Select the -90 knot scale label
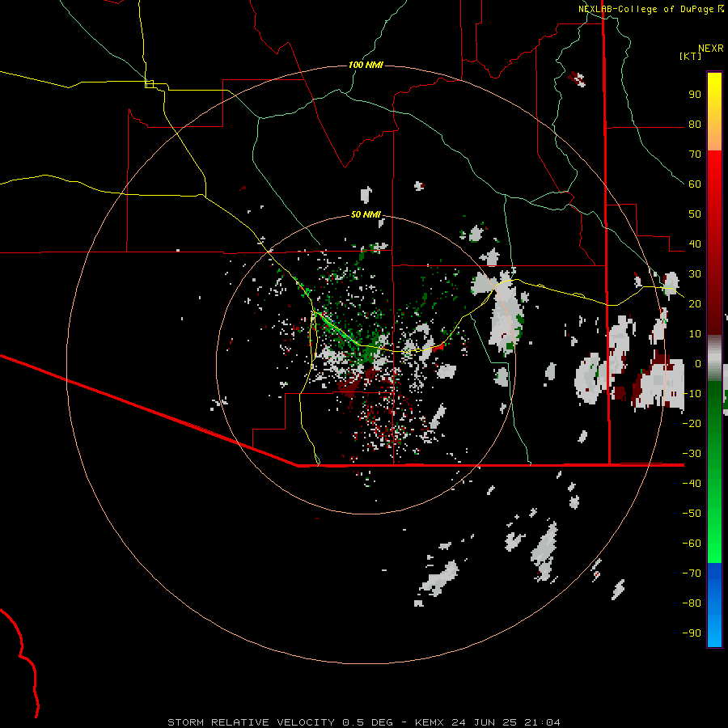Image resolution: width=728 pixels, height=728 pixels. point(692,633)
